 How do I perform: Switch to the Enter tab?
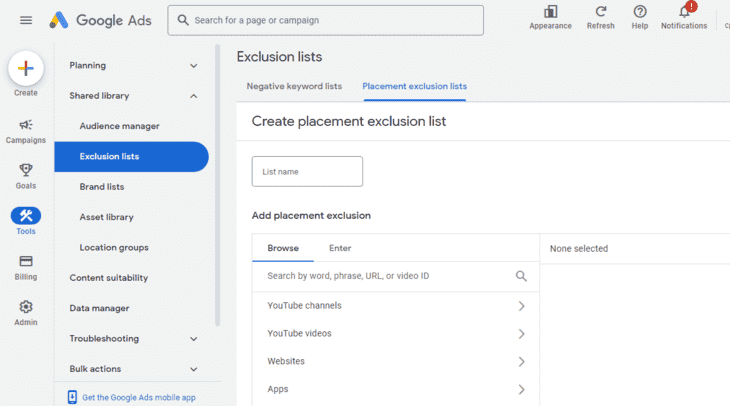point(340,248)
